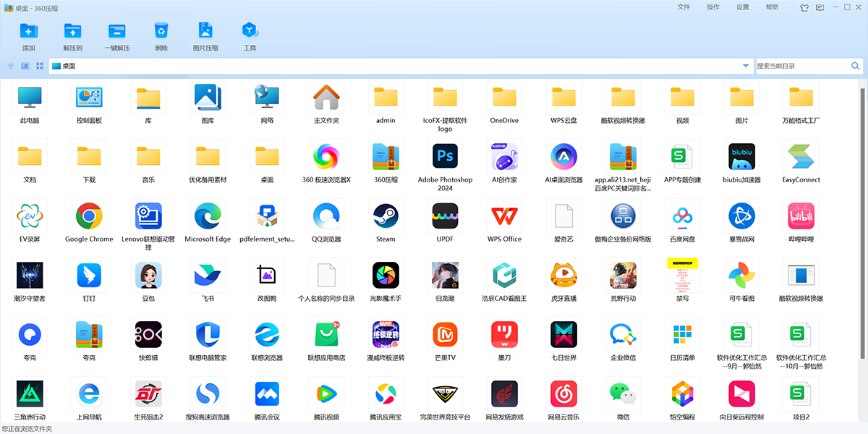Open the 文件 (File) menu

tap(684, 7)
